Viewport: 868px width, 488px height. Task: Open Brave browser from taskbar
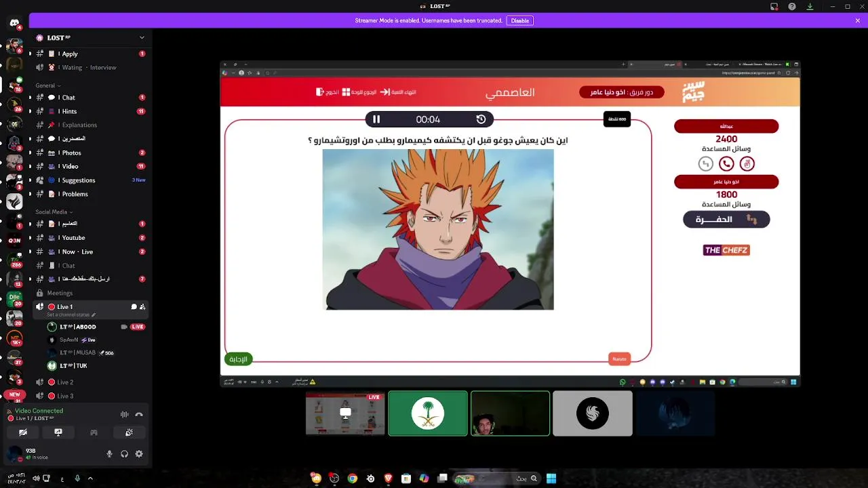pyautogui.click(x=389, y=479)
